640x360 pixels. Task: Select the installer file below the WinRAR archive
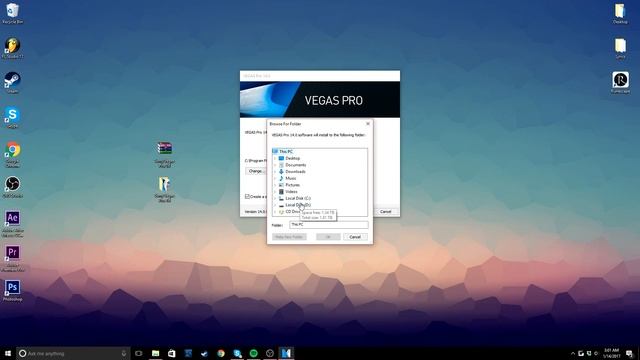pos(164,189)
